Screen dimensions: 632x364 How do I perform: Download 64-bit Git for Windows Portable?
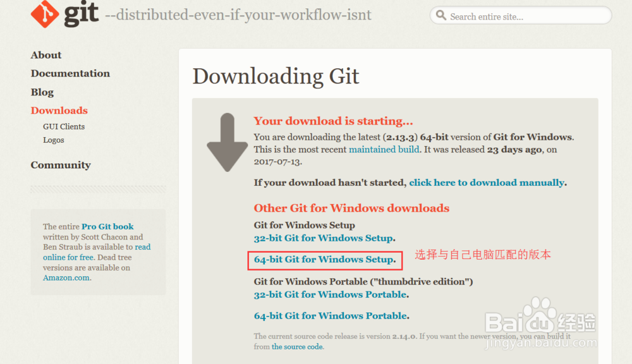[331, 316]
